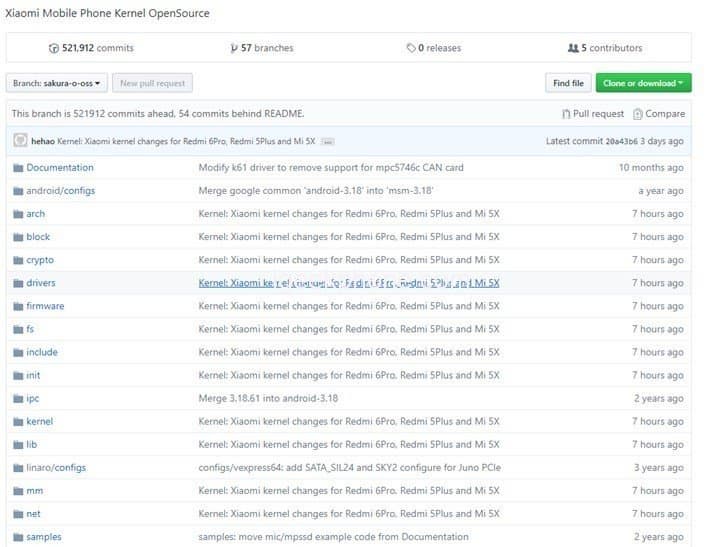Expand the commit message ellipsis
Screen dimensions: 728x547
click(328, 142)
